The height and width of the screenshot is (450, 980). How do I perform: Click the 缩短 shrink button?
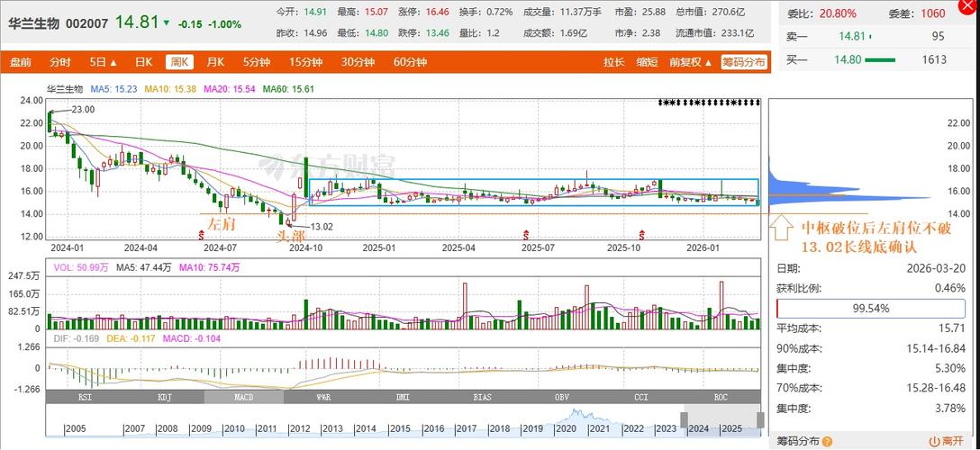click(x=647, y=62)
